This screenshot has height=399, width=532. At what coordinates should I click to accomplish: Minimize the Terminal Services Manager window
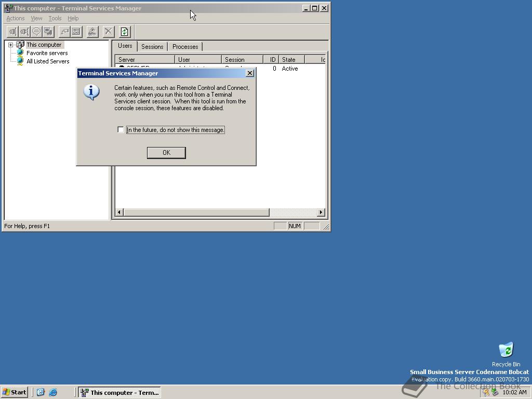[x=307, y=8]
